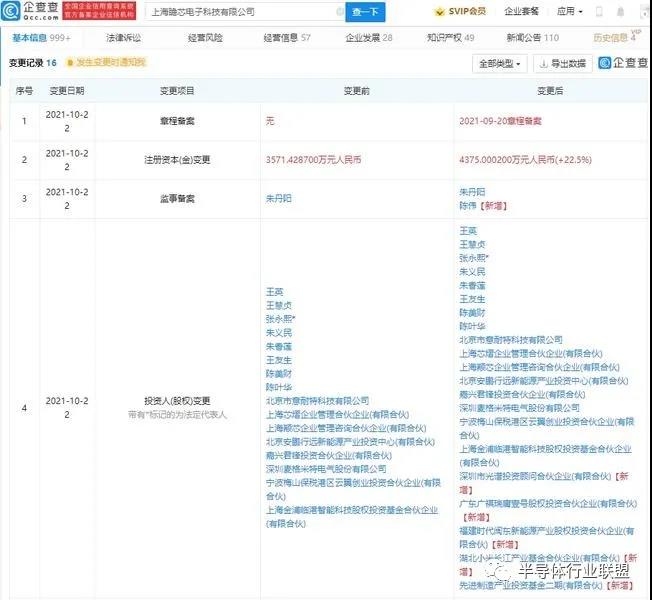Open 北京市意耐特科技有限公司 link in 变更前 column
The height and width of the screenshot is (600, 652).
point(315,398)
